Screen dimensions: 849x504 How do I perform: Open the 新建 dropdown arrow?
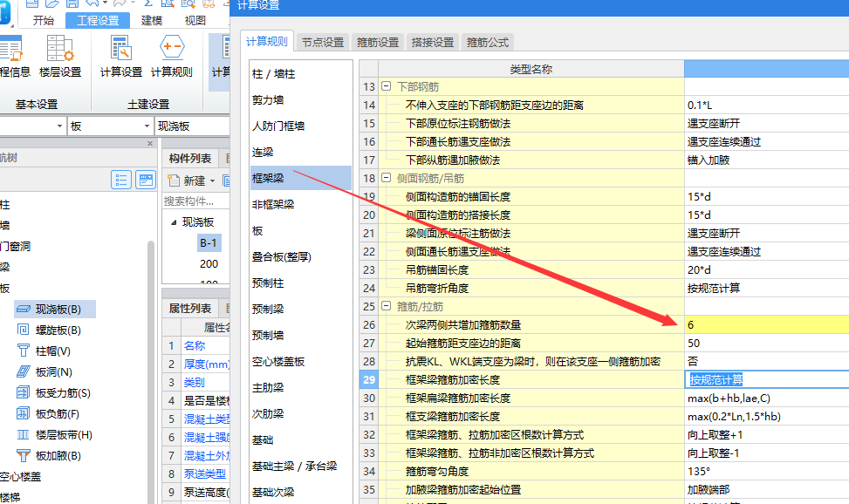[x=212, y=180]
